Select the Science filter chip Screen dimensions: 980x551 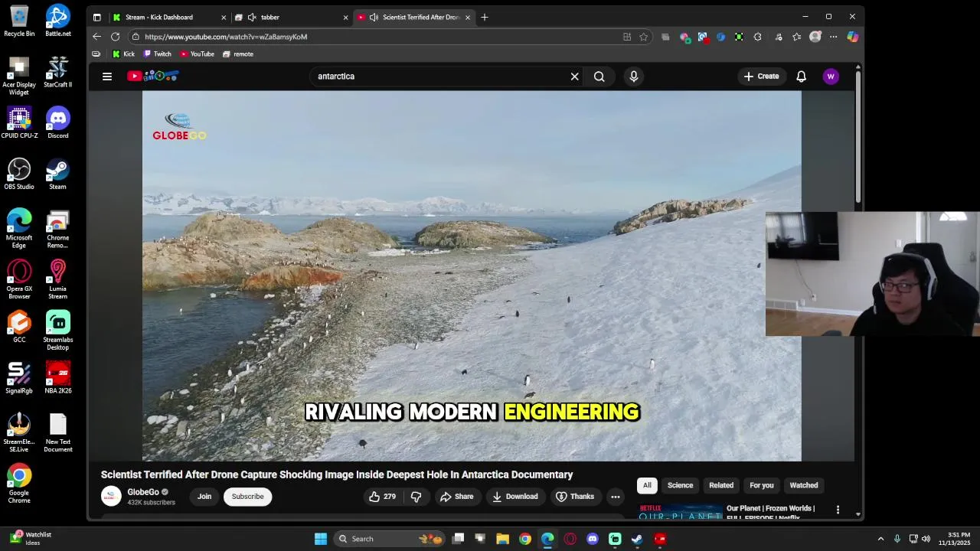(x=680, y=485)
